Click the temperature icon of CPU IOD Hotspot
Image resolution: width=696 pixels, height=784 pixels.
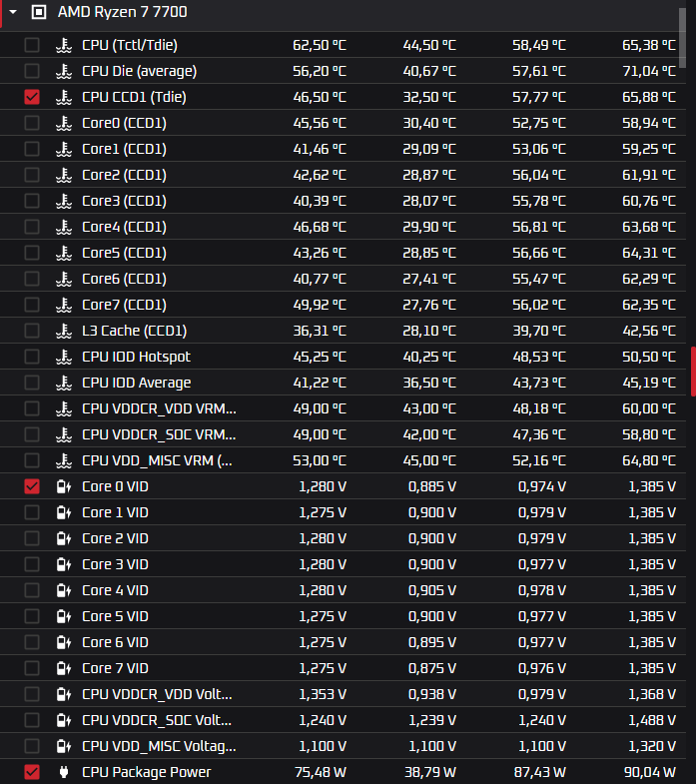coord(64,357)
